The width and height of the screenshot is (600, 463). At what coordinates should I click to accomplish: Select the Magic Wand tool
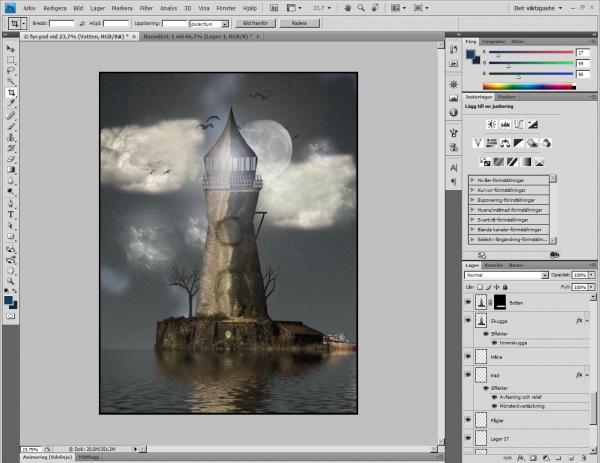coord(10,81)
